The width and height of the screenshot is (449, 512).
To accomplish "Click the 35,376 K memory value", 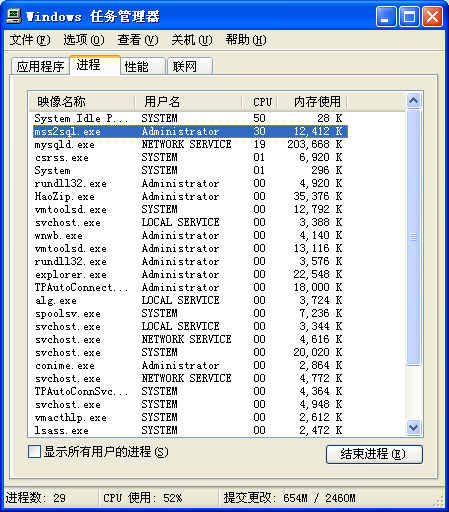I will (318, 196).
